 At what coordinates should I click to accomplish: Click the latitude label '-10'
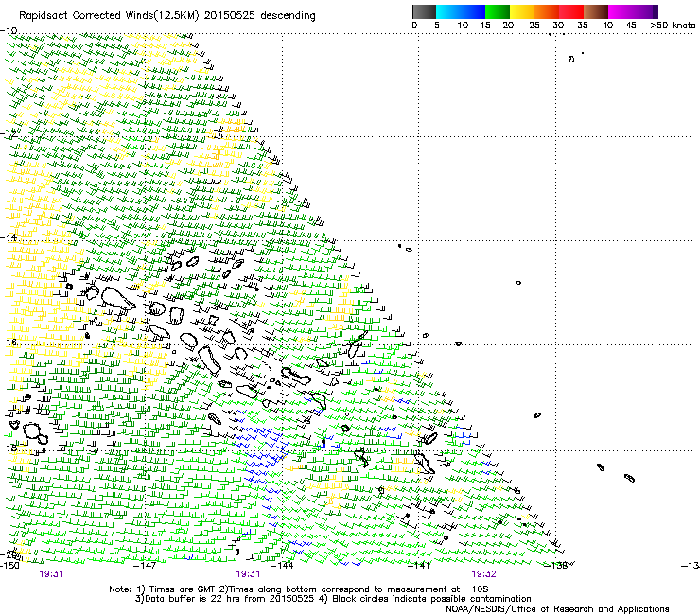point(9,31)
